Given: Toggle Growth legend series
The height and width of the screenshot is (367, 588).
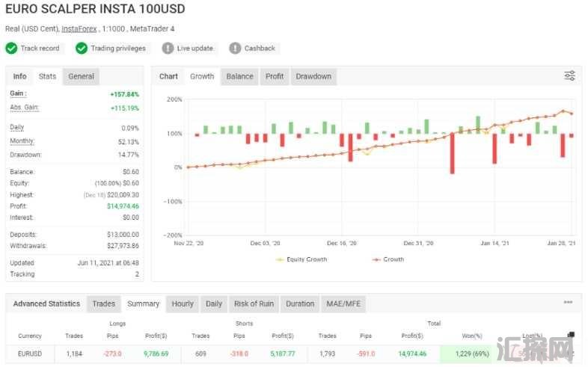Looking at the screenshot, I should point(388,259).
